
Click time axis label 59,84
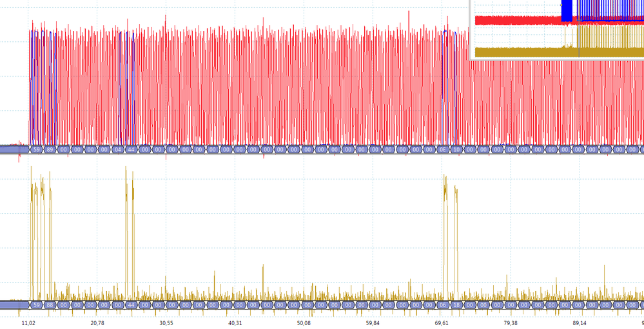click(373, 323)
